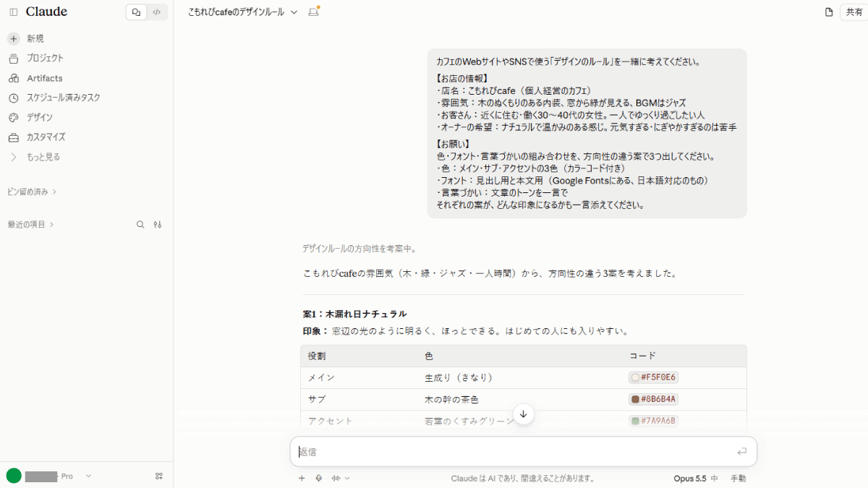This screenshot has height=488, width=868.
Task: Jump to bottom with down-arrow button
Action: (x=524, y=414)
